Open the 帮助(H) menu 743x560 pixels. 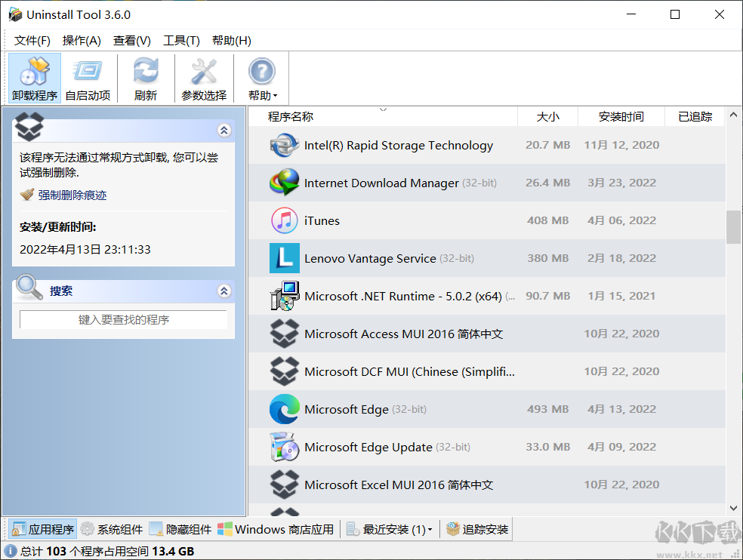pos(232,41)
